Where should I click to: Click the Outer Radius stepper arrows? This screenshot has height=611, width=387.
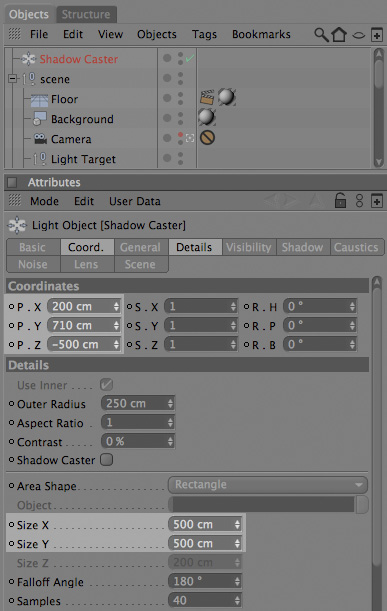(x=170, y=403)
